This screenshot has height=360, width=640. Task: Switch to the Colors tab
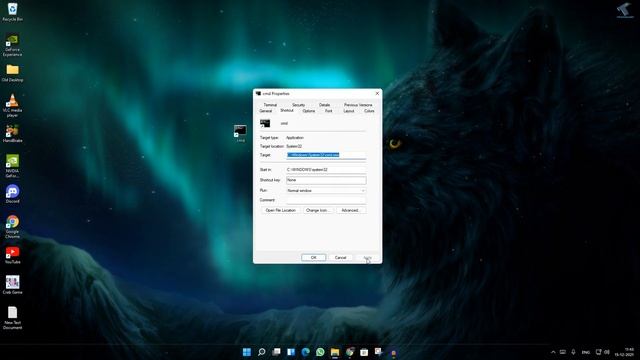[369, 111]
